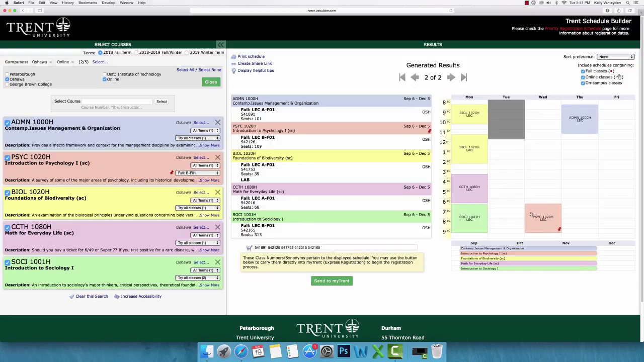Viewport: 644px width, 362px height.
Task: Open the App Store from the Dock
Action: pyautogui.click(x=309, y=351)
